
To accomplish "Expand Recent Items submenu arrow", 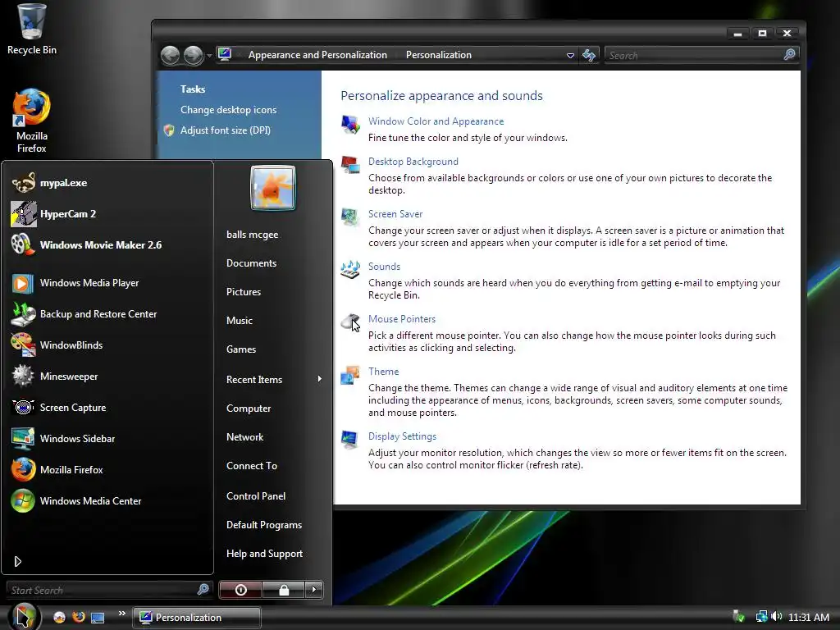I will [x=319, y=379].
